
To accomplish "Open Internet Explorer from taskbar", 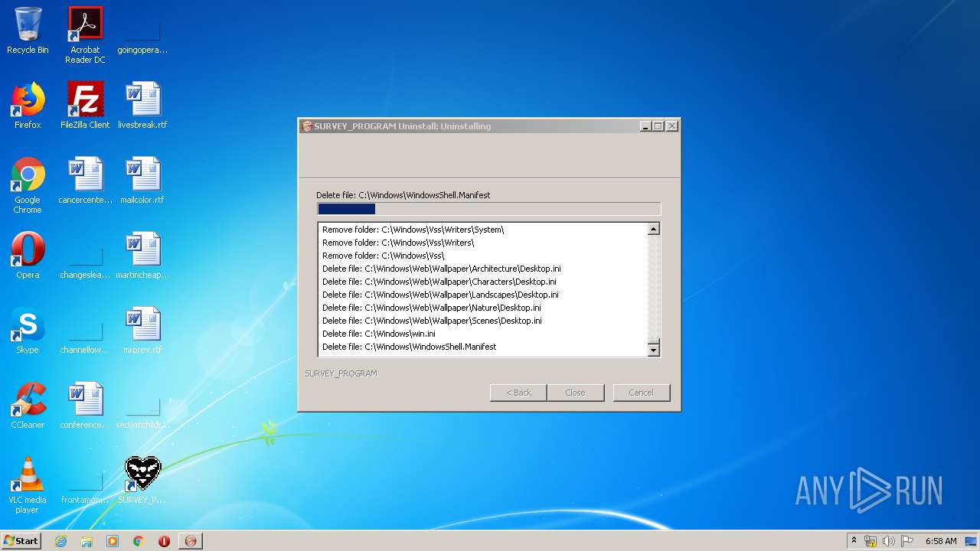I will (x=60, y=541).
